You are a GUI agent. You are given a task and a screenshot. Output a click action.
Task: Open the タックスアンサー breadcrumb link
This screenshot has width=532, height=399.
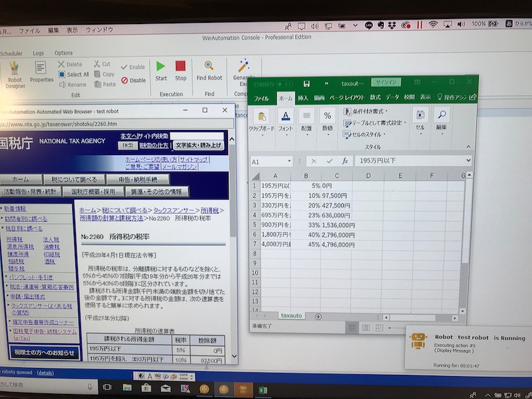point(174,210)
